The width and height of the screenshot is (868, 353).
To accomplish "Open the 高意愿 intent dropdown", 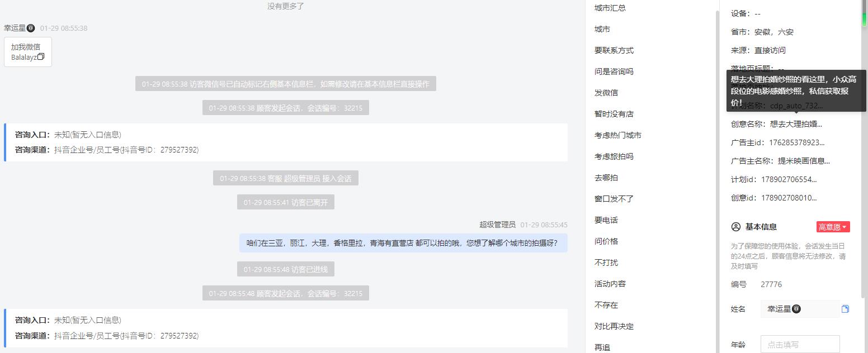I will click(833, 227).
